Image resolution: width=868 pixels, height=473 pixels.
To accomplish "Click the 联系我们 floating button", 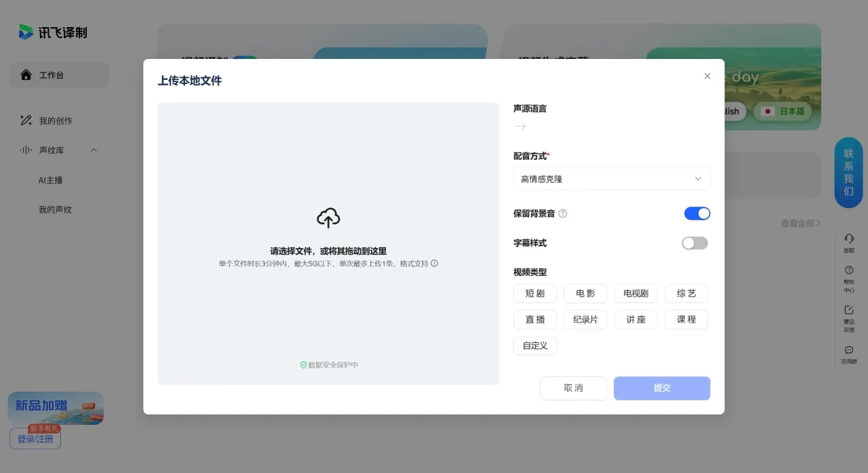I will (848, 173).
